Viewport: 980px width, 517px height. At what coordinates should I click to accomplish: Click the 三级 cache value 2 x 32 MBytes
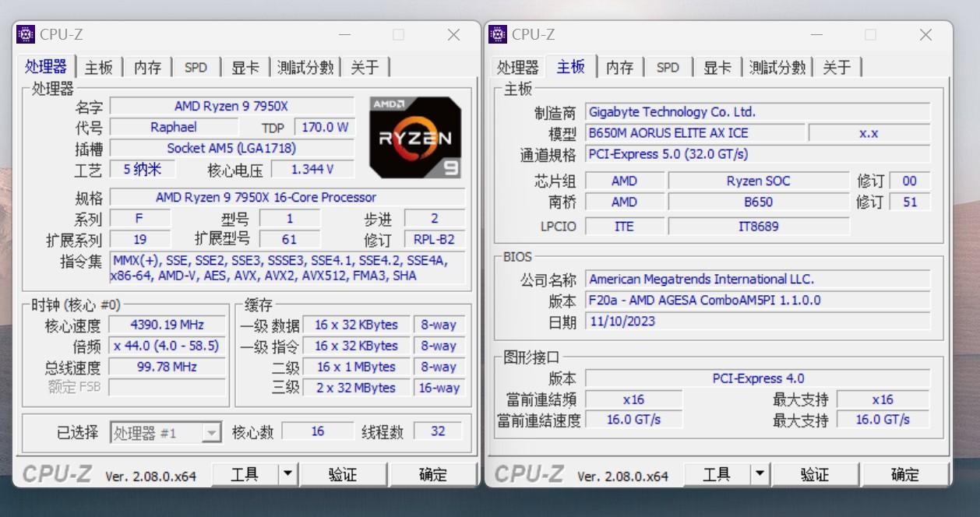(356, 388)
